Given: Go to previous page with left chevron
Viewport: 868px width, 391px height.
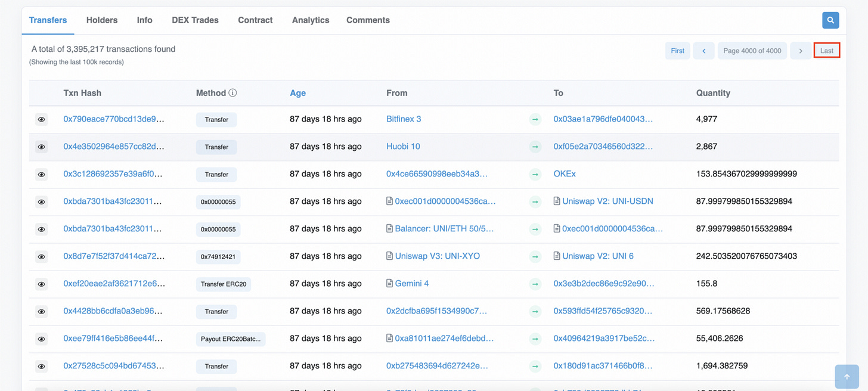Looking at the screenshot, I should tap(703, 51).
